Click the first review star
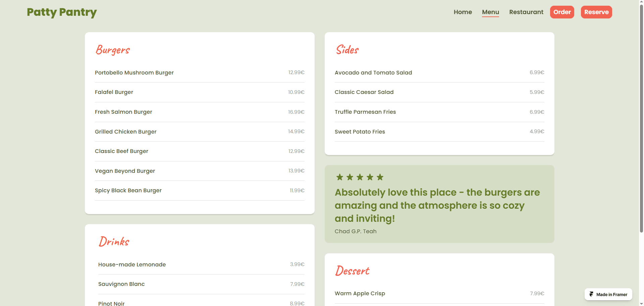 click(339, 177)
